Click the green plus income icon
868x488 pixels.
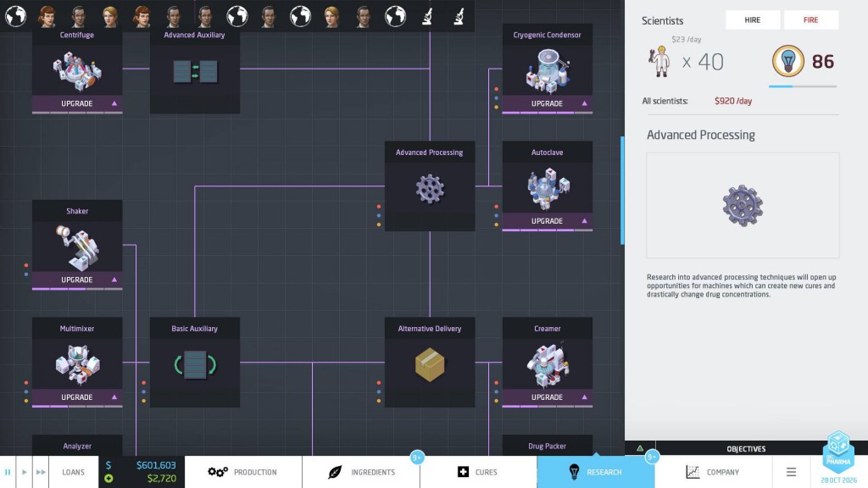coord(108,479)
